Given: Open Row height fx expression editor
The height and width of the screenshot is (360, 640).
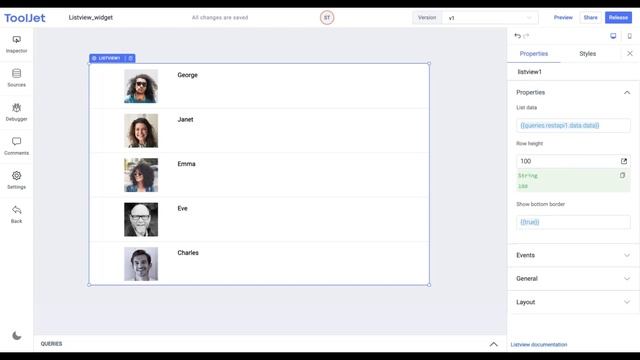Looking at the screenshot, I should pyautogui.click(x=624, y=161).
